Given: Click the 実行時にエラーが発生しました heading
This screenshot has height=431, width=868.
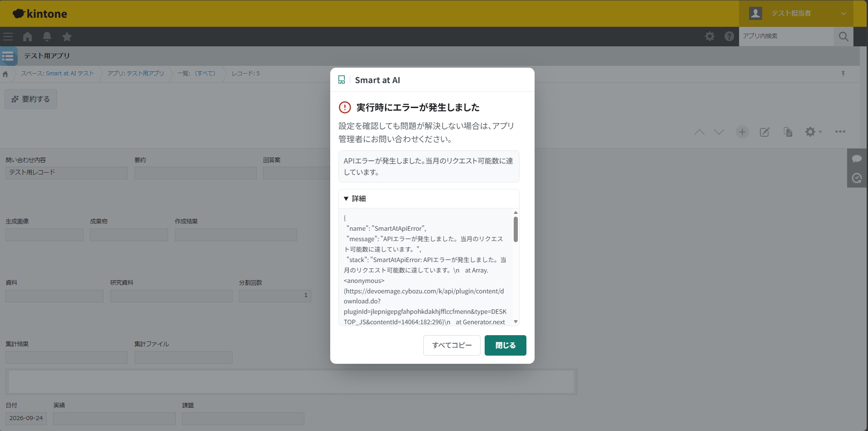Looking at the screenshot, I should click(418, 108).
